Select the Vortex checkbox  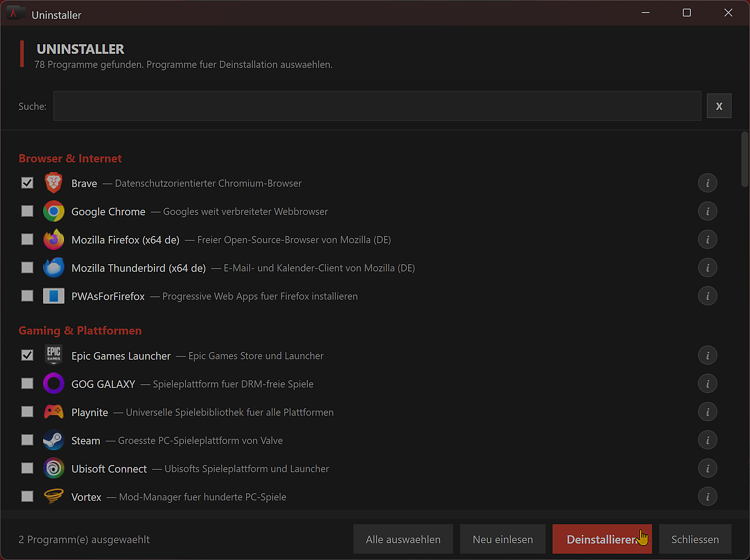click(27, 496)
